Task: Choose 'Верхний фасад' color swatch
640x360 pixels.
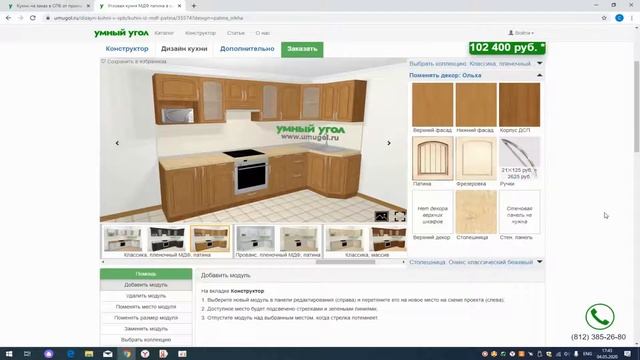Action: tap(433, 104)
